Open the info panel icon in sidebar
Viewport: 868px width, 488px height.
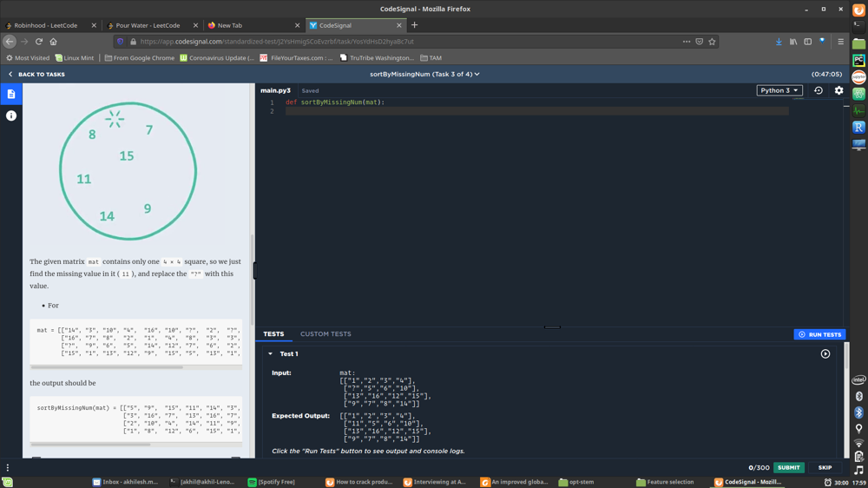[x=11, y=115]
